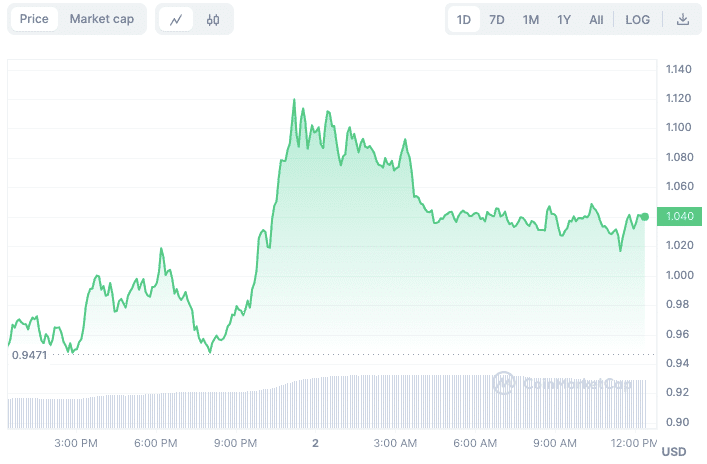
Task: Click the green current price dot
Action: click(645, 217)
